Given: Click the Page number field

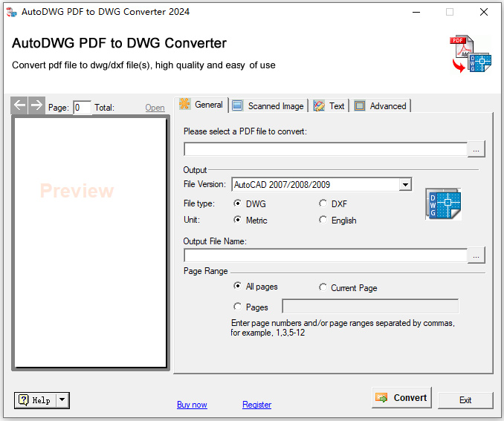Looking at the screenshot, I should pyautogui.click(x=82, y=107).
